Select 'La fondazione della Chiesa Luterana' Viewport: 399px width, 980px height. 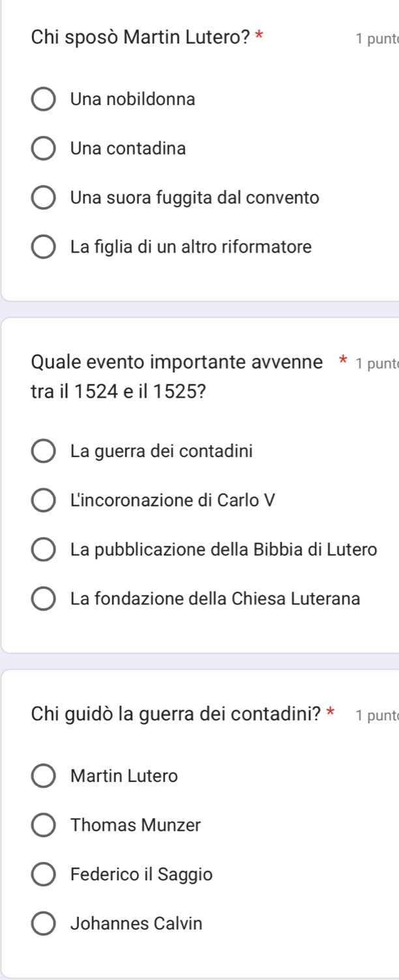pyautogui.click(x=44, y=599)
